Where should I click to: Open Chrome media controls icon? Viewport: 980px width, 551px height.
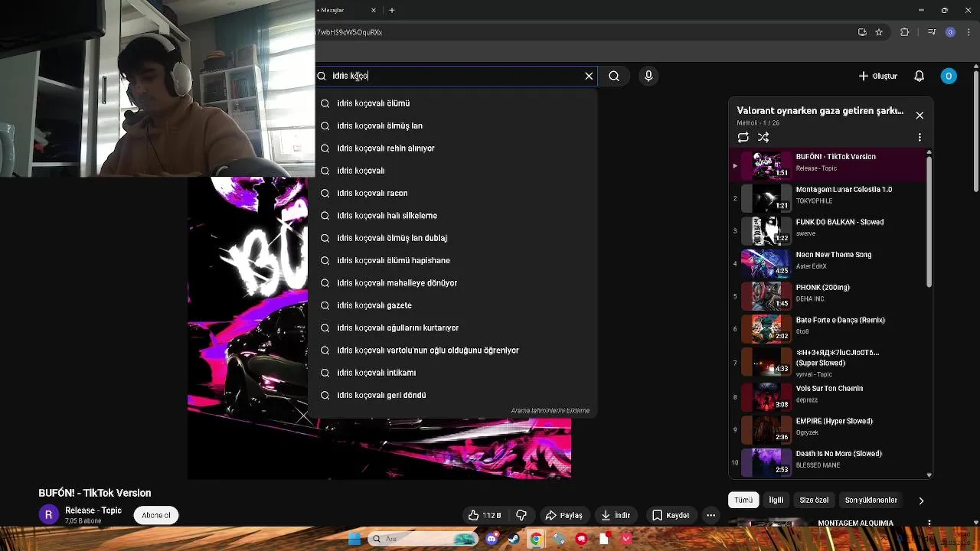pos(932,32)
